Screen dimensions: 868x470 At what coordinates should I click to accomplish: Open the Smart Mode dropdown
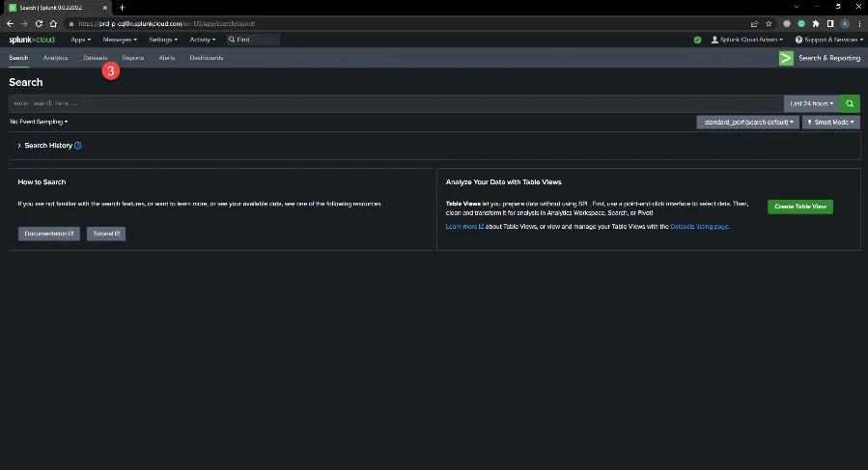click(x=833, y=123)
